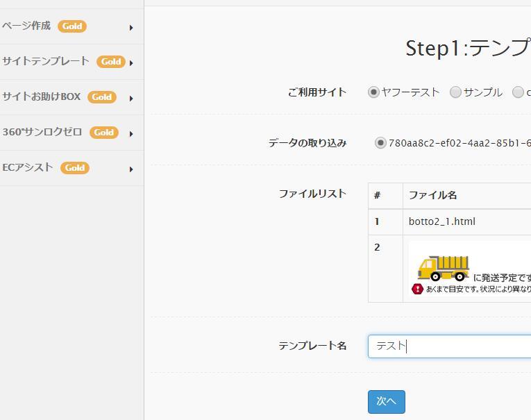Open the ページ作成 sidebar menu

(x=71, y=26)
